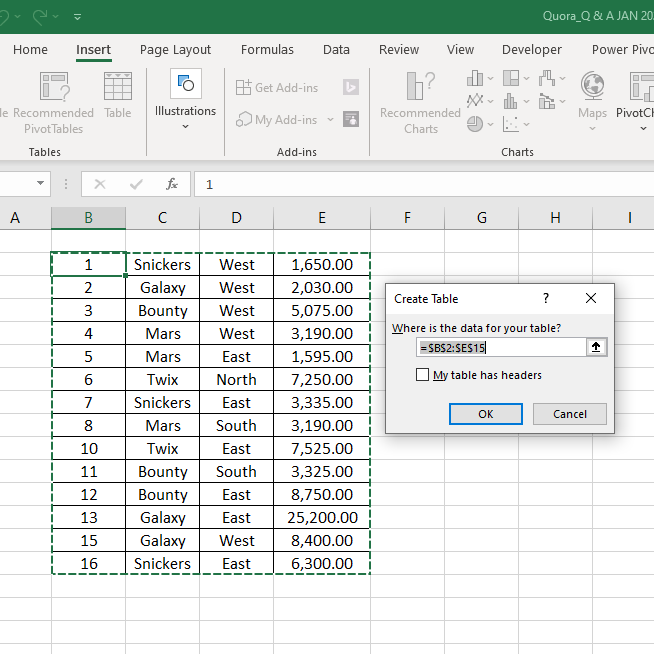Expand the hierarchy chart dropdown arrow
The width and height of the screenshot is (654, 654).
[x=526, y=78]
